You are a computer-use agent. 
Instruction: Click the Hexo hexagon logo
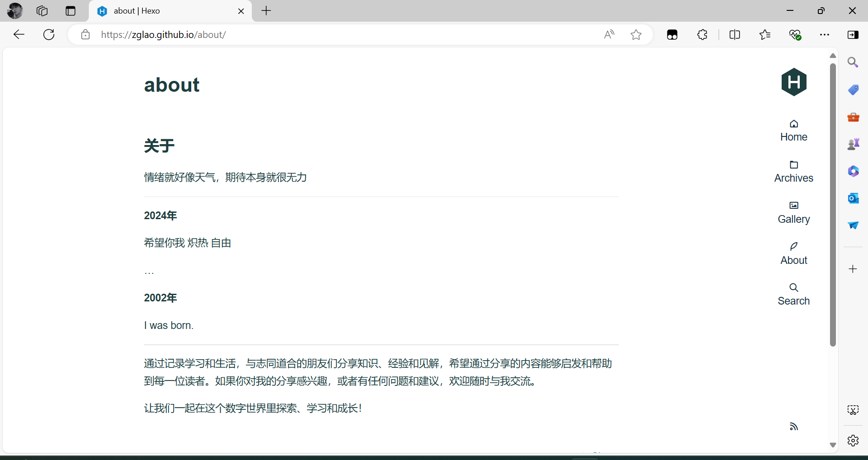794,82
